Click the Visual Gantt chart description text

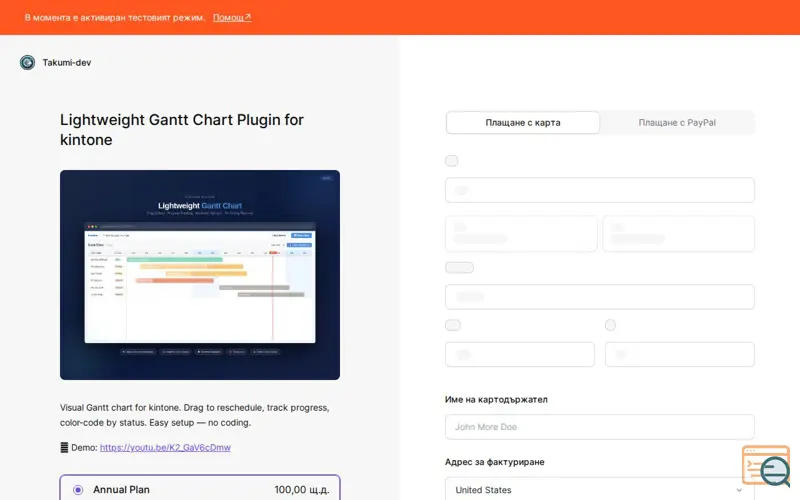click(x=195, y=415)
